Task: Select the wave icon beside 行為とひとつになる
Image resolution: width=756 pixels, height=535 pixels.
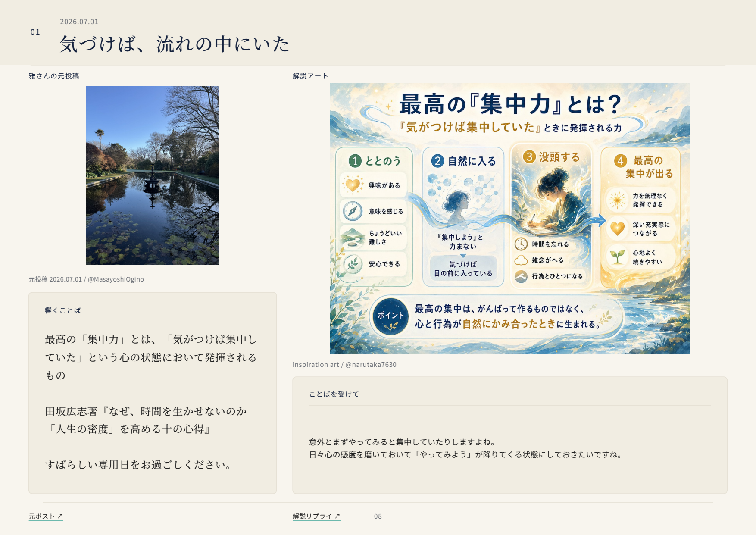Action: 521,276
